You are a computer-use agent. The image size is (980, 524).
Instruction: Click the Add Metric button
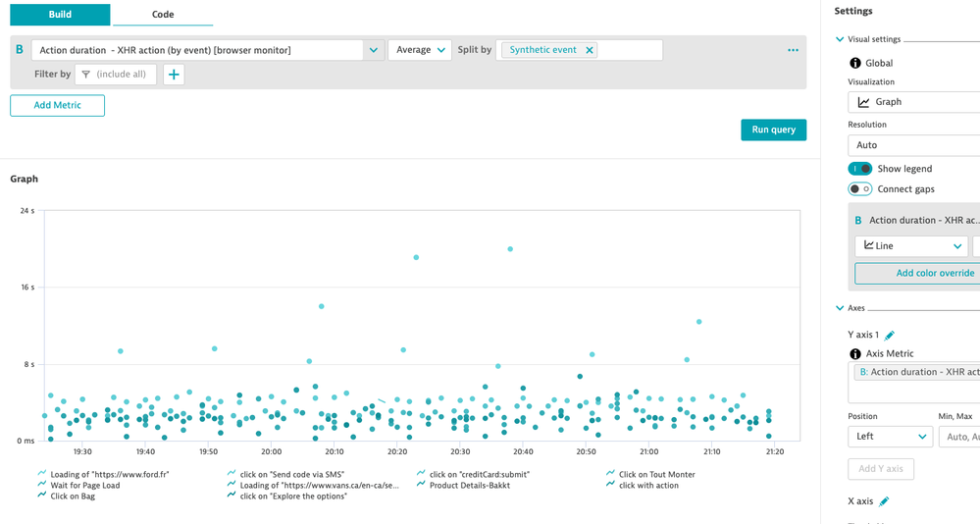(x=57, y=105)
